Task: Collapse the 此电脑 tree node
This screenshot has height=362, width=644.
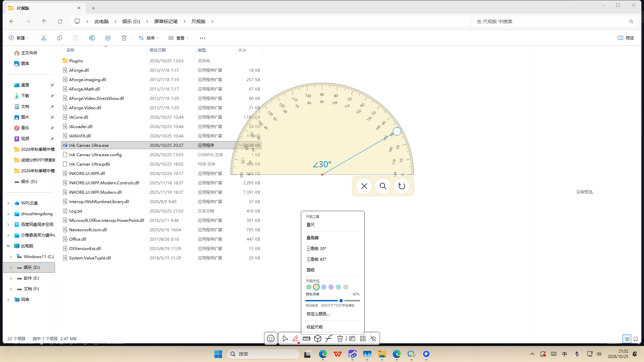Action: click(8, 246)
